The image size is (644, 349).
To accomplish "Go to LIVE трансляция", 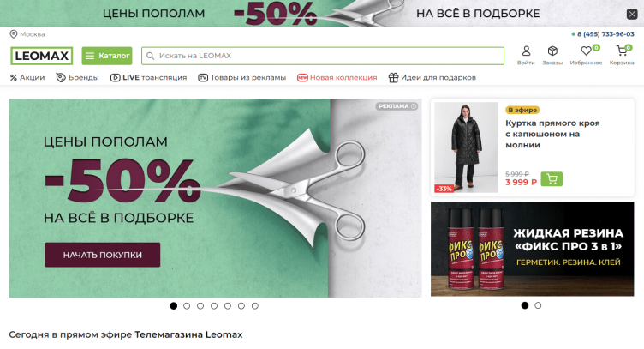I will 149,78.
